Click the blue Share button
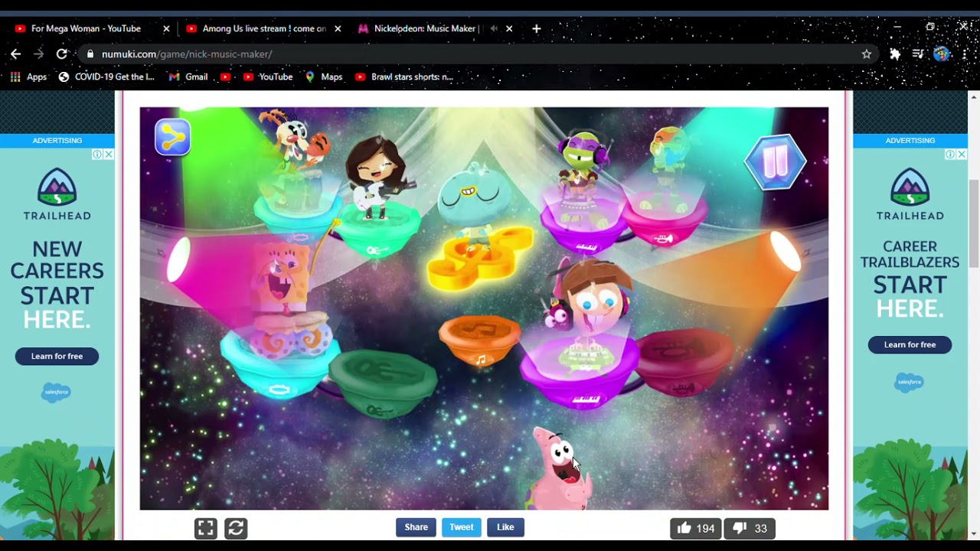This screenshot has width=980, height=551. (x=416, y=527)
